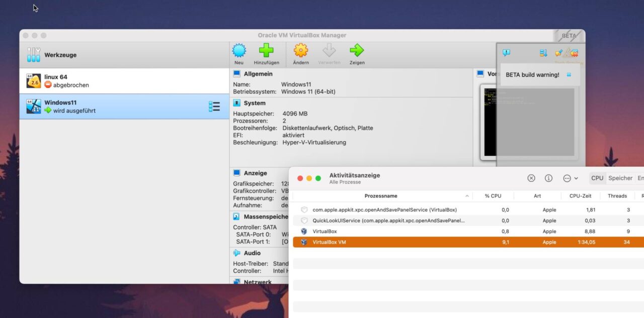Open the Werkzeuge tools entry

tap(60, 55)
